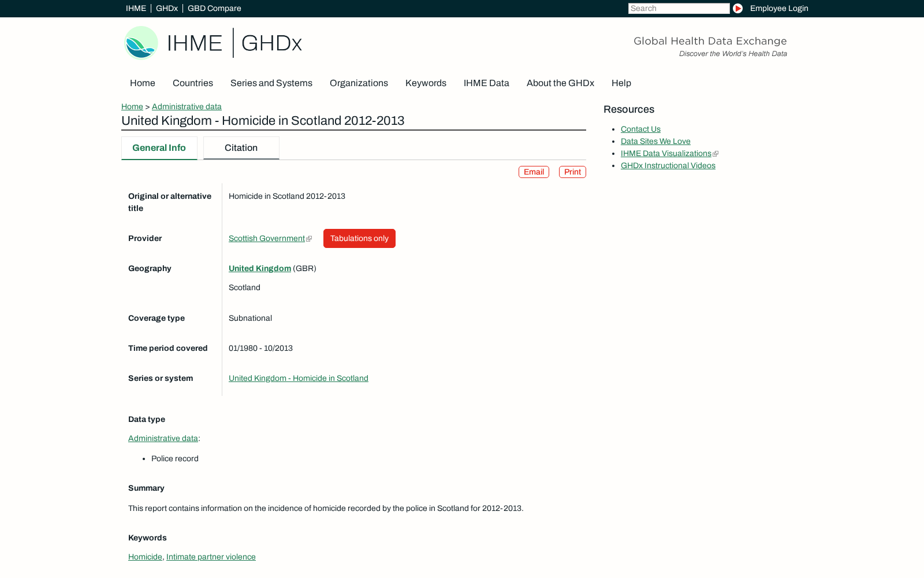Open the Home menu item
The width and height of the screenshot is (924, 578).
click(x=143, y=83)
